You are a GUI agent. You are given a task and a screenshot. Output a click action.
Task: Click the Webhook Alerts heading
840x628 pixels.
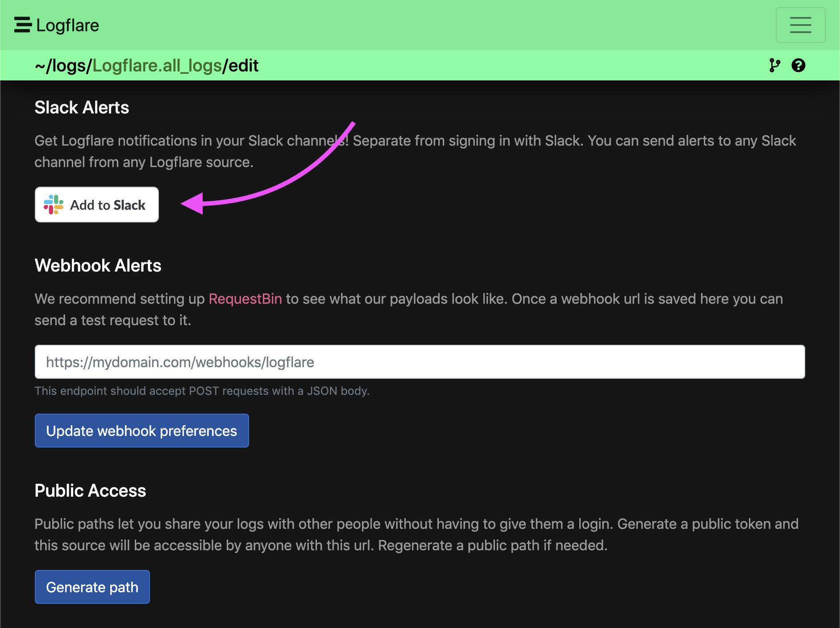click(98, 266)
